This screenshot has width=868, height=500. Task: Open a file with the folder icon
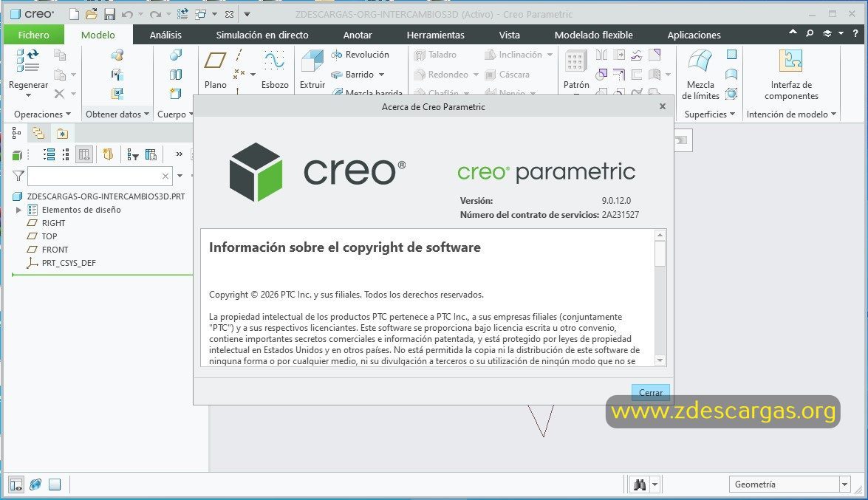tap(92, 14)
